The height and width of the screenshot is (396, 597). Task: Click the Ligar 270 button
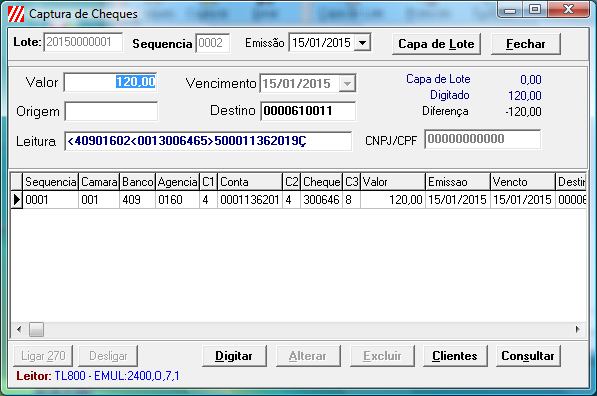coord(43,356)
